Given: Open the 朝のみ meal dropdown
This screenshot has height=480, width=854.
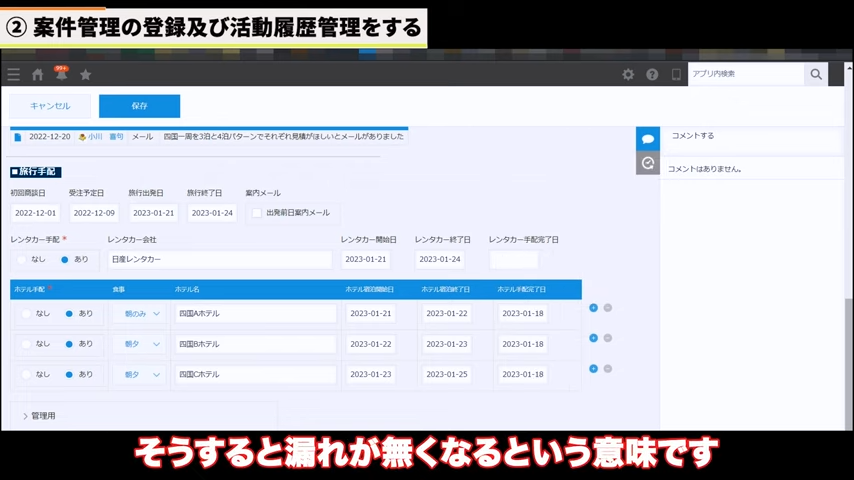Looking at the screenshot, I should coord(139,314).
